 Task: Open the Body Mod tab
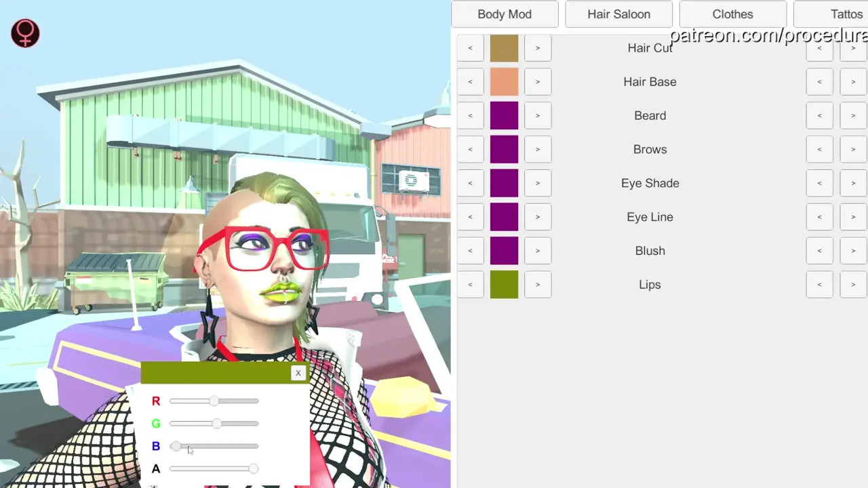tap(505, 14)
